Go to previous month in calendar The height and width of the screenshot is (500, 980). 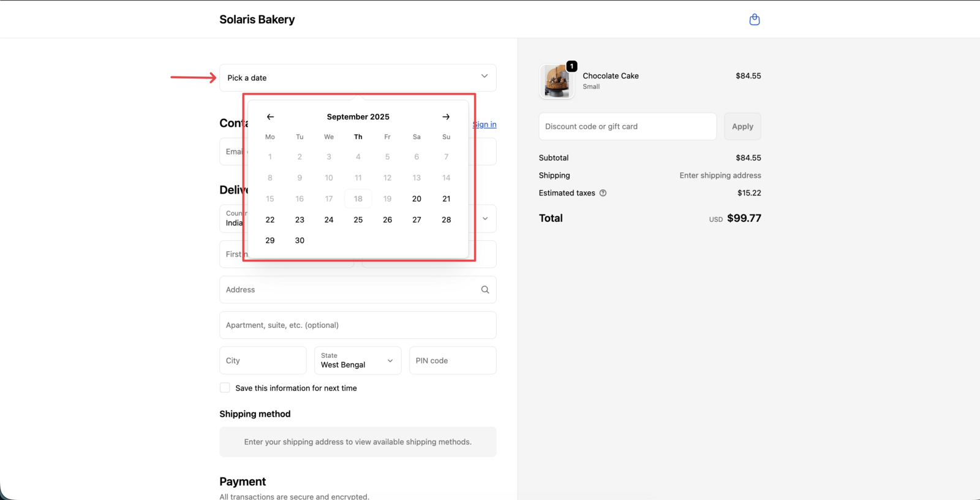(270, 117)
